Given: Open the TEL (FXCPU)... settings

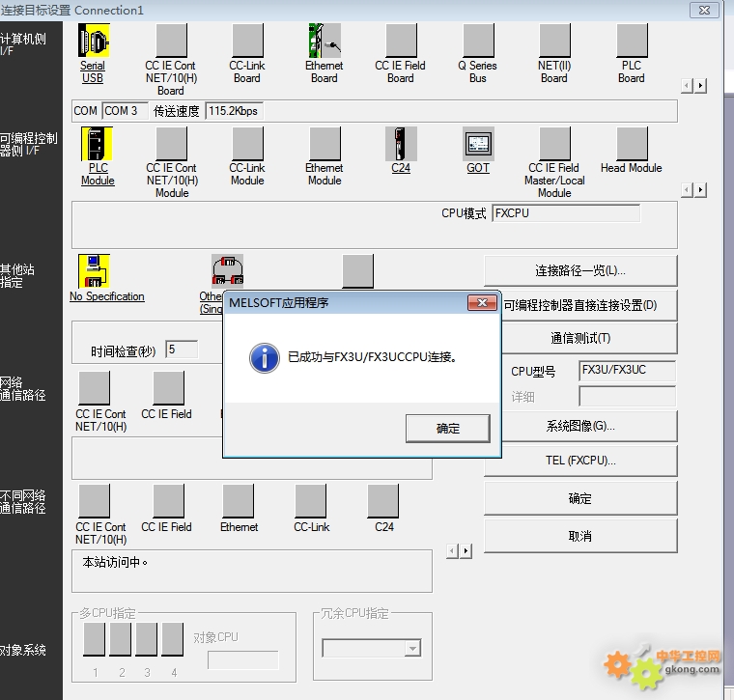Looking at the screenshot, I should pyautogui.click(x=580, y=461).
